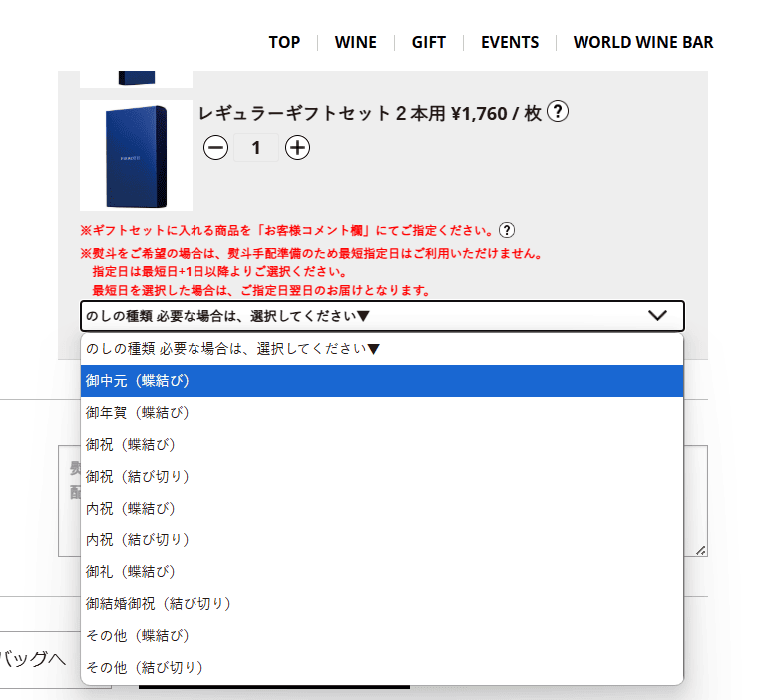The image size is (780, 700).
Task: Select 御年賀（蝶結び） option
Action: (x=382, y=413)
